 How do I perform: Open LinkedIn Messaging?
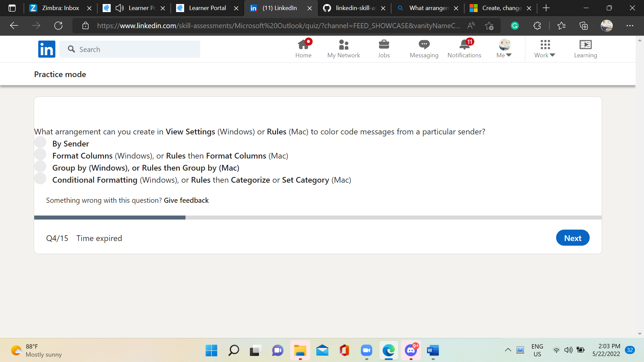click(424, 49)
